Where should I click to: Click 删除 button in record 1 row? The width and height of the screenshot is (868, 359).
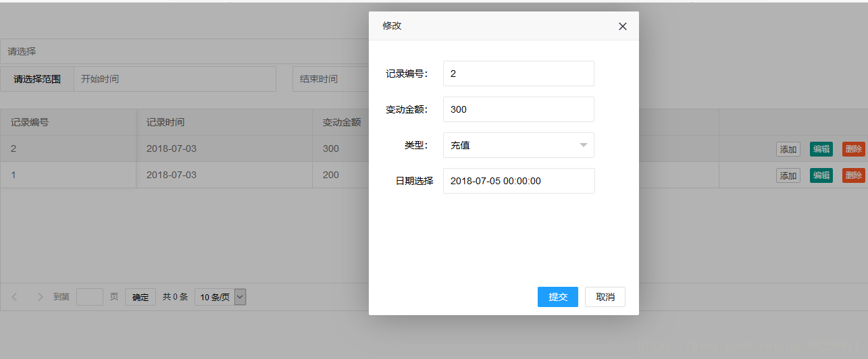[x=854, y=175]
